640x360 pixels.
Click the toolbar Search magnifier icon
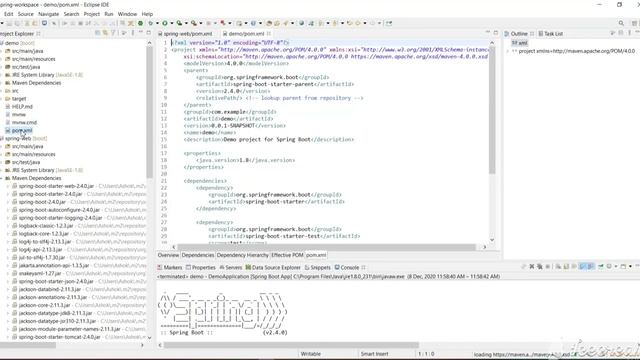tap(621, 23)
